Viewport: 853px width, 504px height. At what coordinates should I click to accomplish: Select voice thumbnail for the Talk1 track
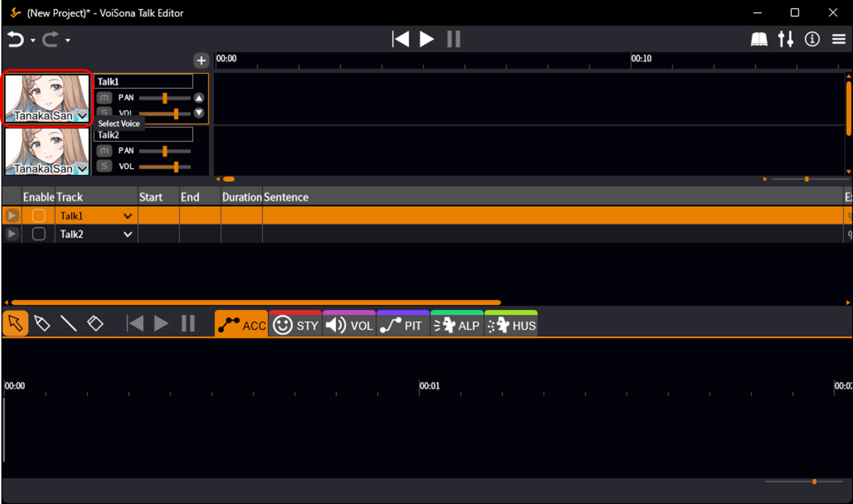coord(47,98)
